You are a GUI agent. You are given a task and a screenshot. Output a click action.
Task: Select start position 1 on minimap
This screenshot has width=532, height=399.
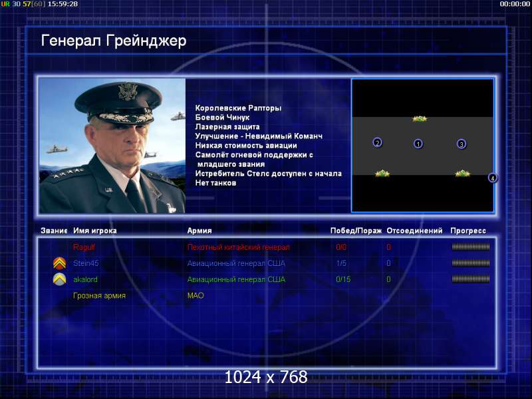click(418, 144)
